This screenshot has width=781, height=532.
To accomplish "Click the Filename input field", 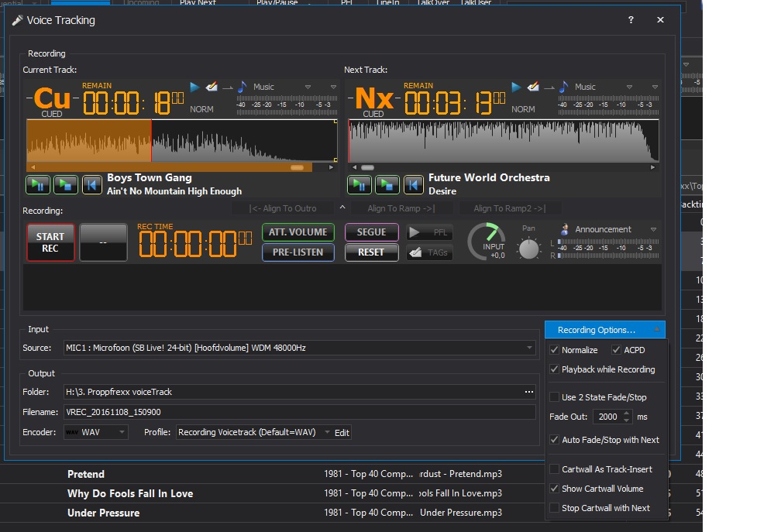I will point(299,412).
